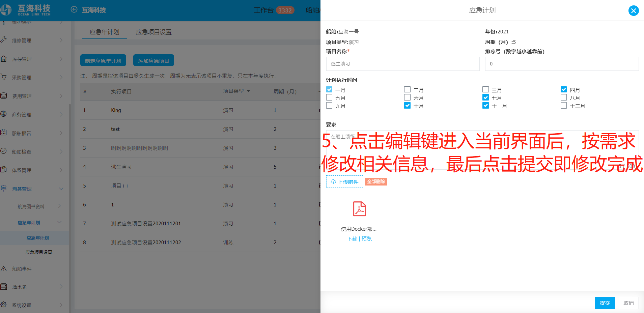This screenshot has height=313, width=644.
Task: Collapse the 应急年计划 submenu chevron
Action: tap(60, 222)
